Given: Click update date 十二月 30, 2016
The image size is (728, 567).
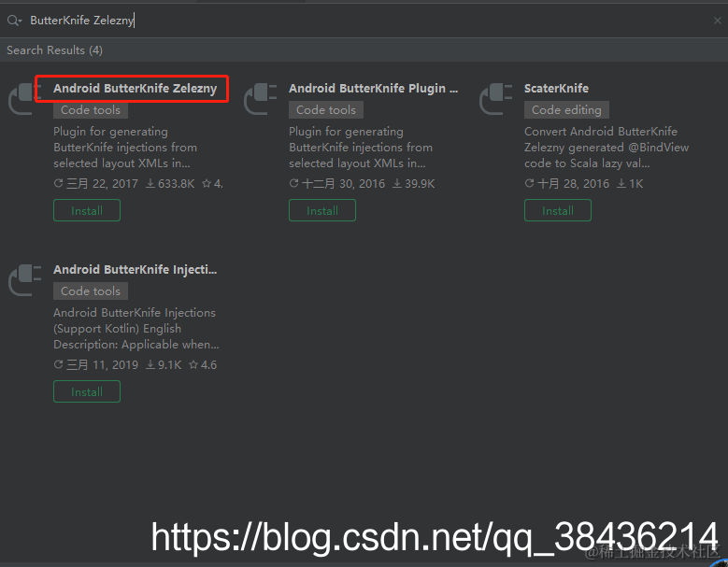Looking at the screenshot, I should point(337,184).
